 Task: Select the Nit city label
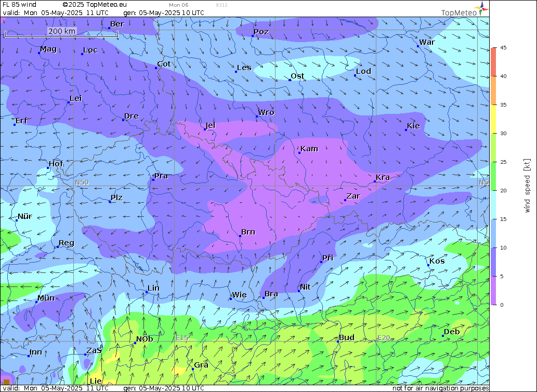pos(305,287)
